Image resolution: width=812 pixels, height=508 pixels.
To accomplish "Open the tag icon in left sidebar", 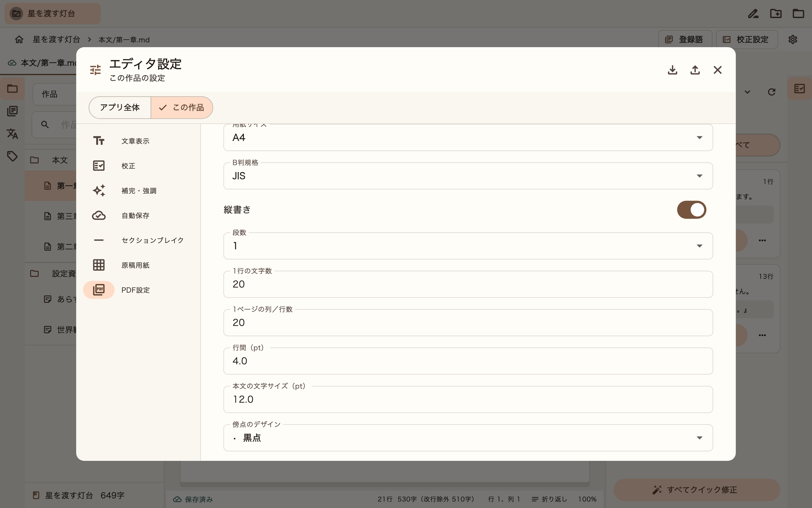I will point(12,156).
